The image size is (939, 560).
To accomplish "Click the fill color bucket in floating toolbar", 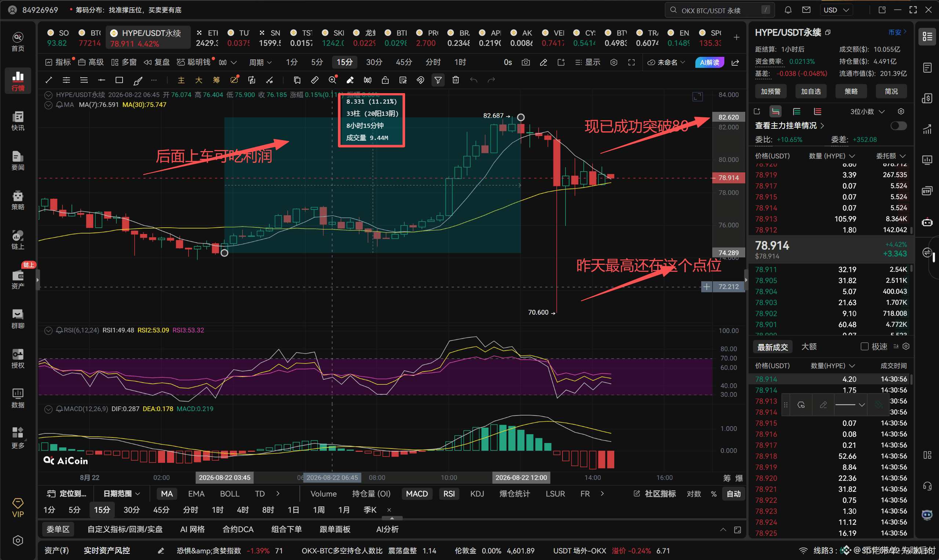I will click(878, 405).
